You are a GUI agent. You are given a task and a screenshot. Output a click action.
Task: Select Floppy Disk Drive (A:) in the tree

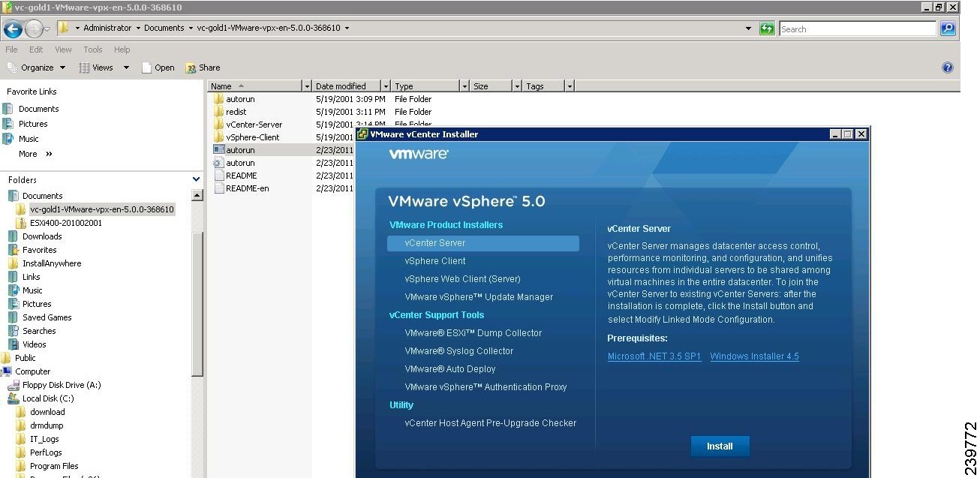62,385
